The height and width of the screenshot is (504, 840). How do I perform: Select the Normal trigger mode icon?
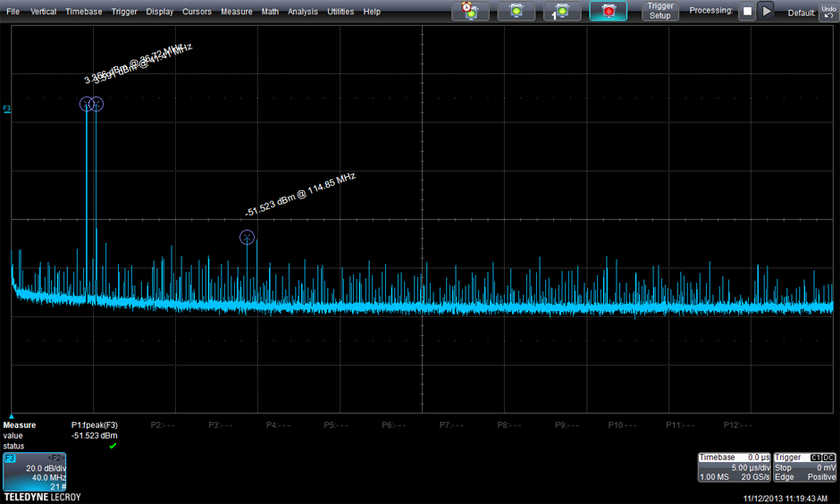(x=516, y=12)
